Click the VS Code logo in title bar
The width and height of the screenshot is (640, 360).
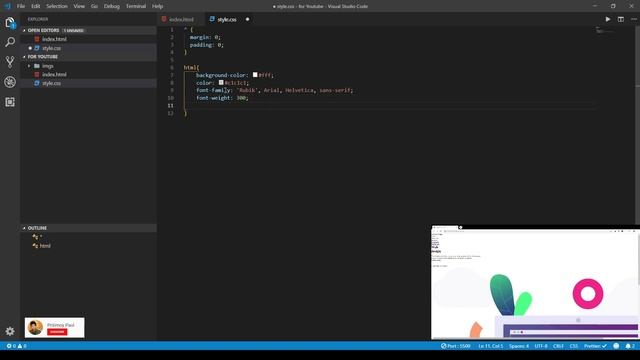click(7, 6)
